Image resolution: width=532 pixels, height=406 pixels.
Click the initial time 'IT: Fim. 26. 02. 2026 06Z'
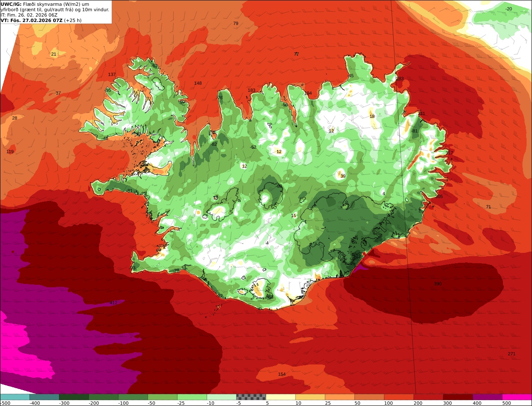pos(29,15)
